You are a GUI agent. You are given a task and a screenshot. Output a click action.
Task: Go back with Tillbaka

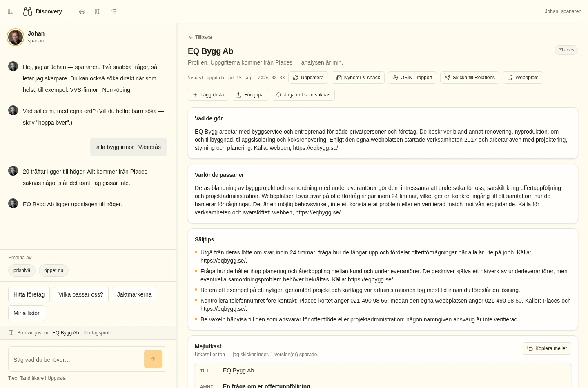pos(200,37)
